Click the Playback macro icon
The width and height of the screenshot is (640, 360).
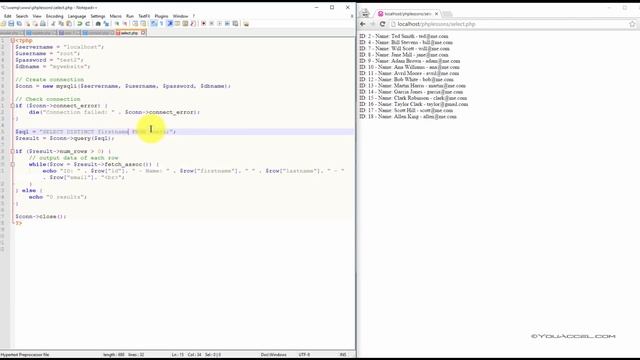click(219, 24)
